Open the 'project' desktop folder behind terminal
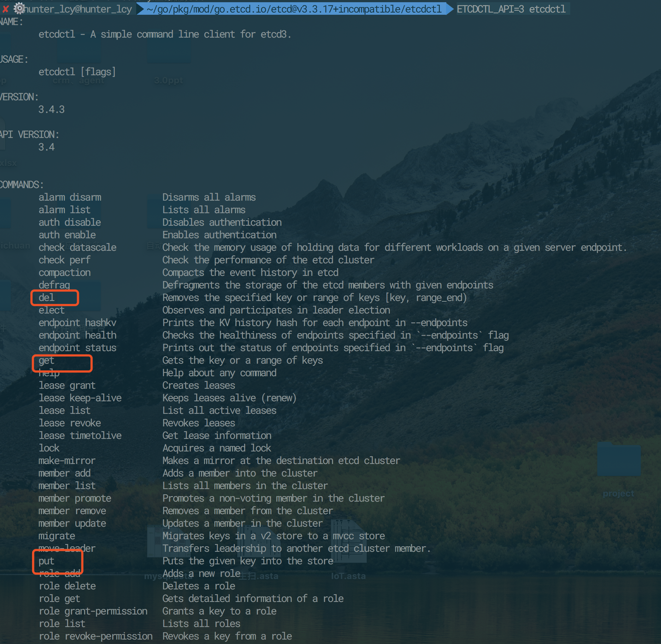This screenshot has width=661, height=644. [x=619, y=459]
